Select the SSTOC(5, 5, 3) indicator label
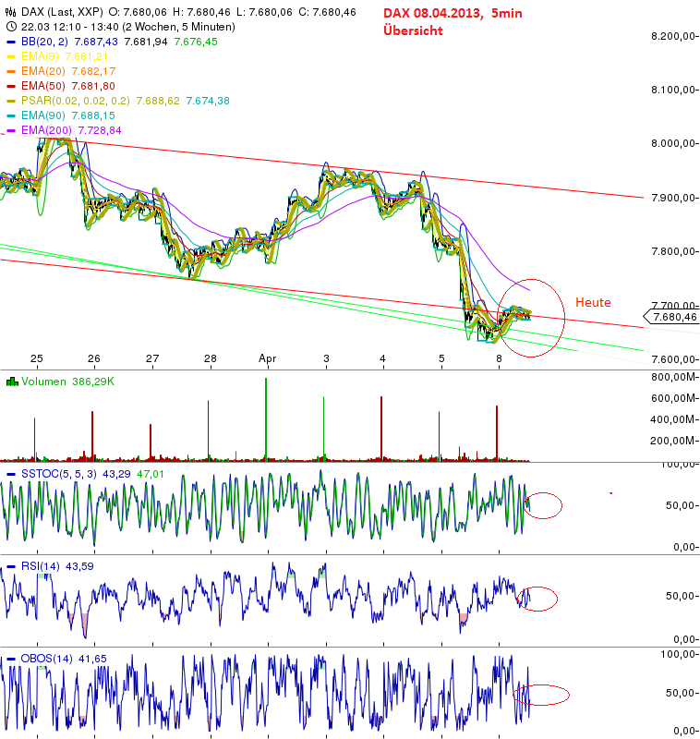 pos(58,474)
